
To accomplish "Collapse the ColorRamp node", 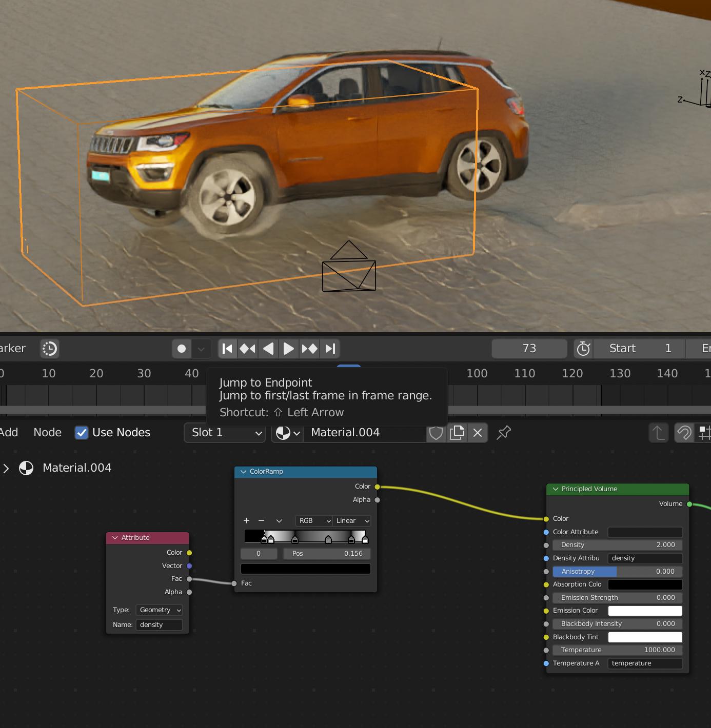I will coord(244,472).
